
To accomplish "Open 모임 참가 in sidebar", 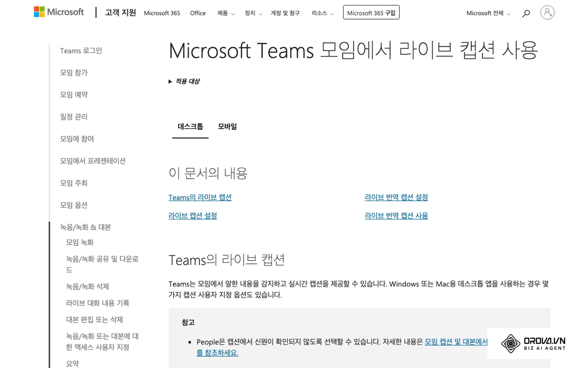I will click(x=74, y=73).
